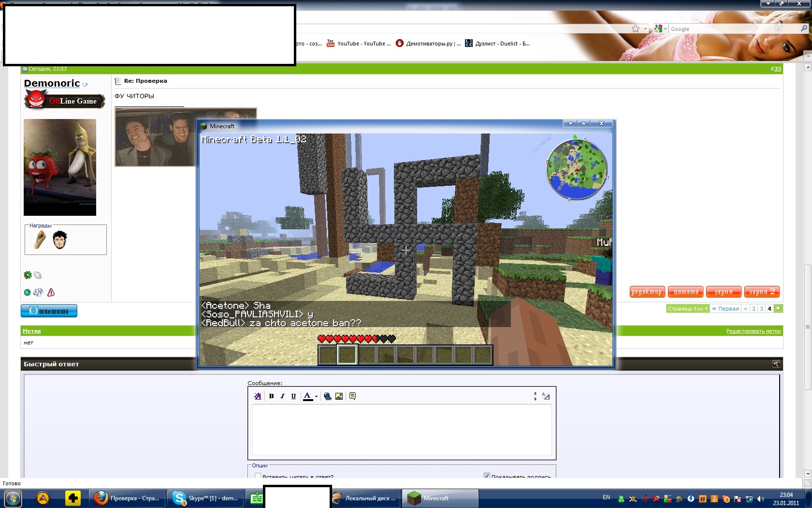Open page 2 of the thread
This screenshot has height=508, width=812.
(754, 309)
